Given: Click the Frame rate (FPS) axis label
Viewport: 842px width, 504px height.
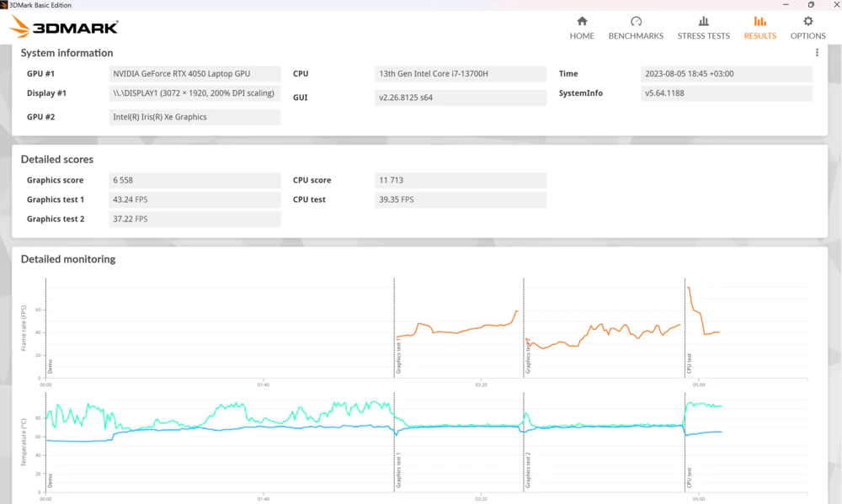Looking at the screenshot, I should pyautogui.click(x=23, y=328).
